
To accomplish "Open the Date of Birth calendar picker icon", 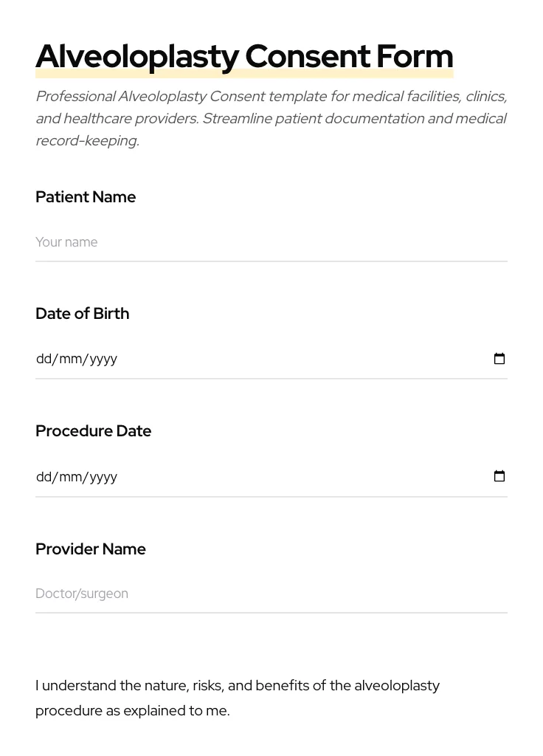I will pos(499,359).
